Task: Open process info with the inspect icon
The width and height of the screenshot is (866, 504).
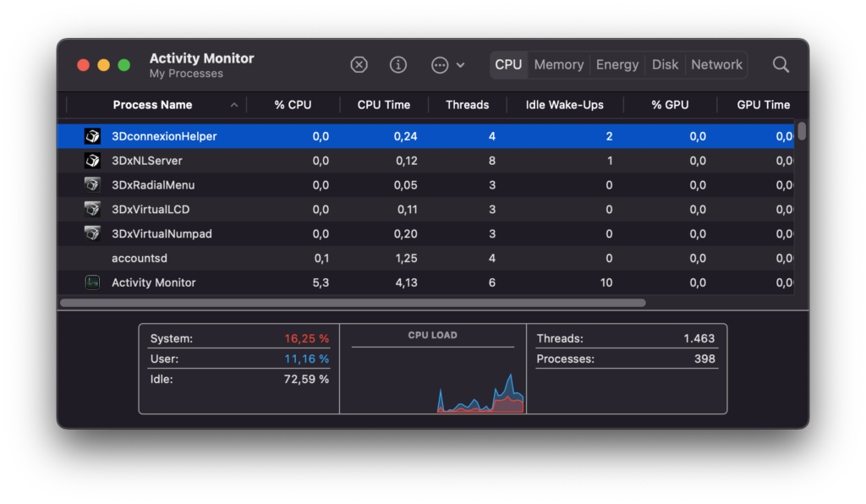Action: pos(398,65)
